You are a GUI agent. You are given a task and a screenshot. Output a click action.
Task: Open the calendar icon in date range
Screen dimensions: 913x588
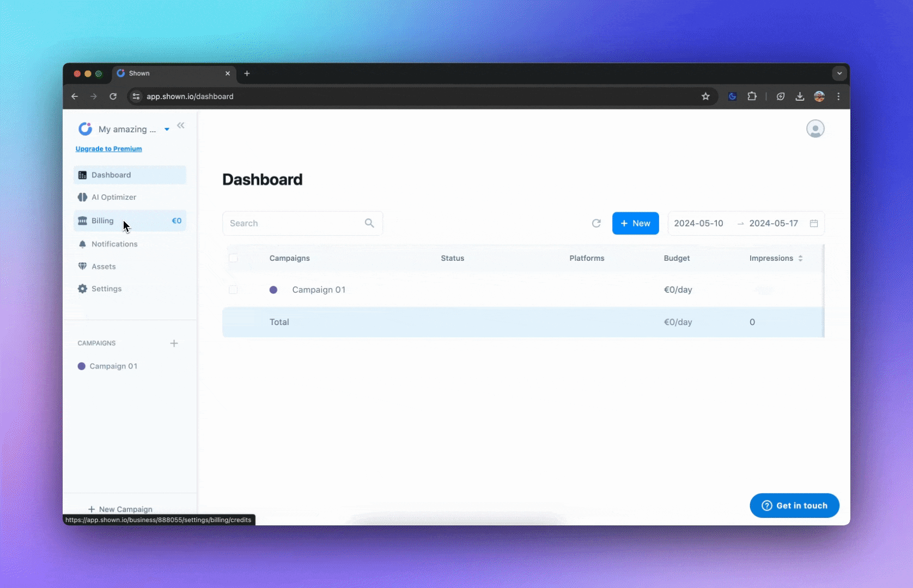[x=814, y=223]
